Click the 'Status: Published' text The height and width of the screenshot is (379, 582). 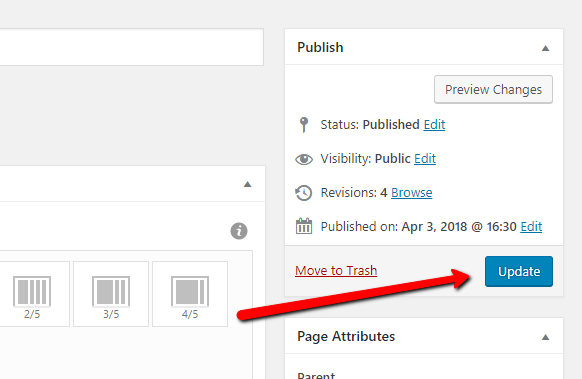pyautogui.click(x=370, y=125)
